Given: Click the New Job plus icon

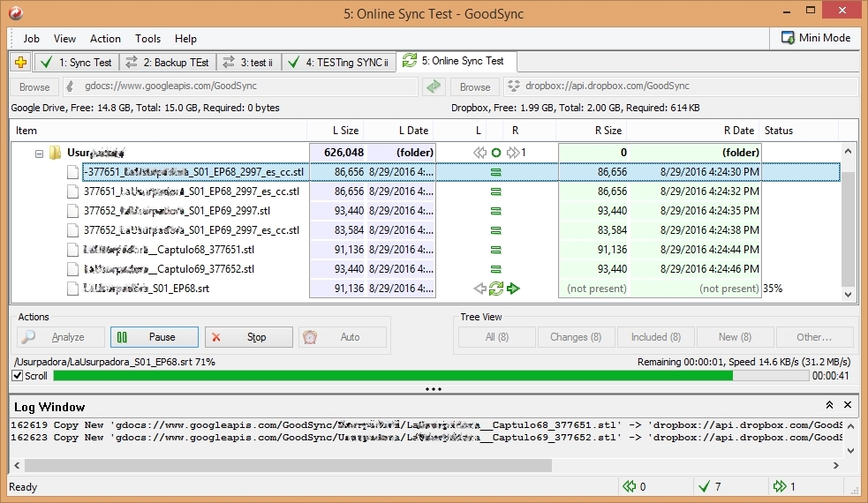Looking at the screenshot, I should coord(21,62).
